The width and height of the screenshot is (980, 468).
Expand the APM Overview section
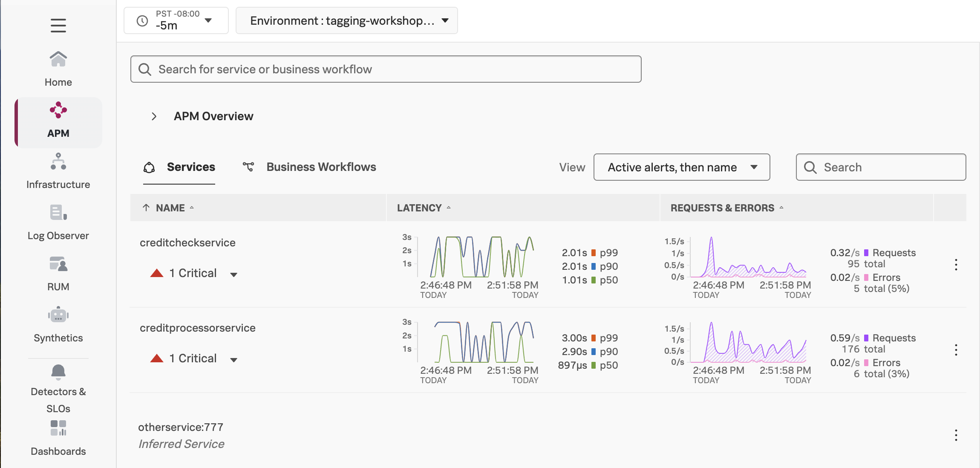point(154,116)
